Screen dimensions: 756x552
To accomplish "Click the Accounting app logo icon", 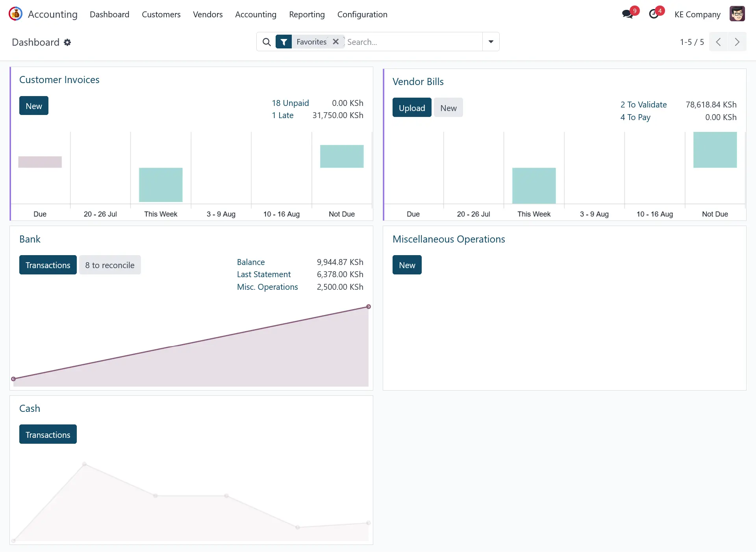I will coord(15,14).
